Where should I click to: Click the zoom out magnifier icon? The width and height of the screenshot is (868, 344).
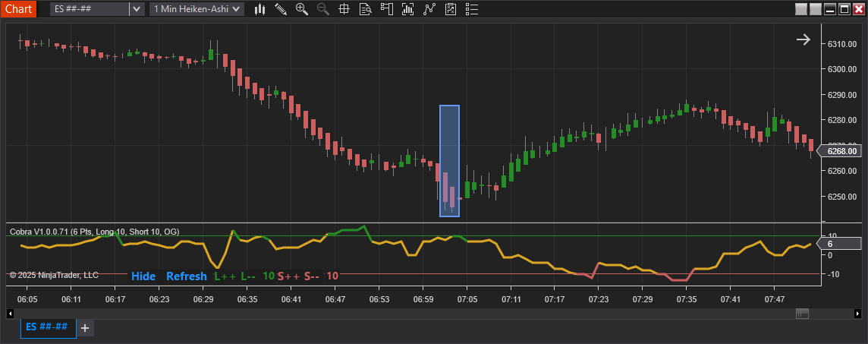pos(323,9)
